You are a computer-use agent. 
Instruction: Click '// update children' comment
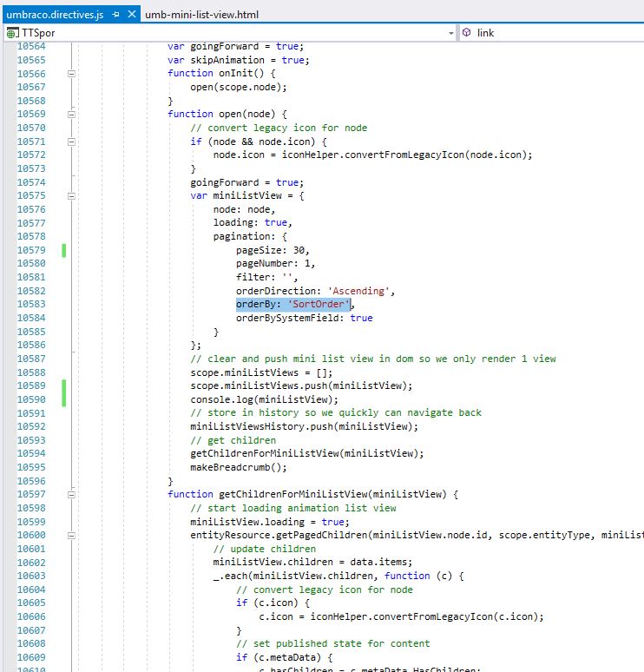pyautogui.click(x=265, y=549)
